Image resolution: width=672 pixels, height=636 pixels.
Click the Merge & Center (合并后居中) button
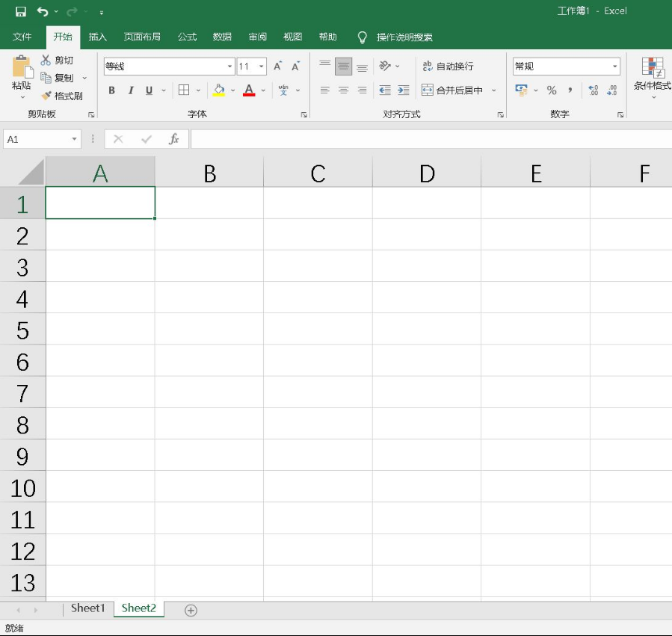453,90
